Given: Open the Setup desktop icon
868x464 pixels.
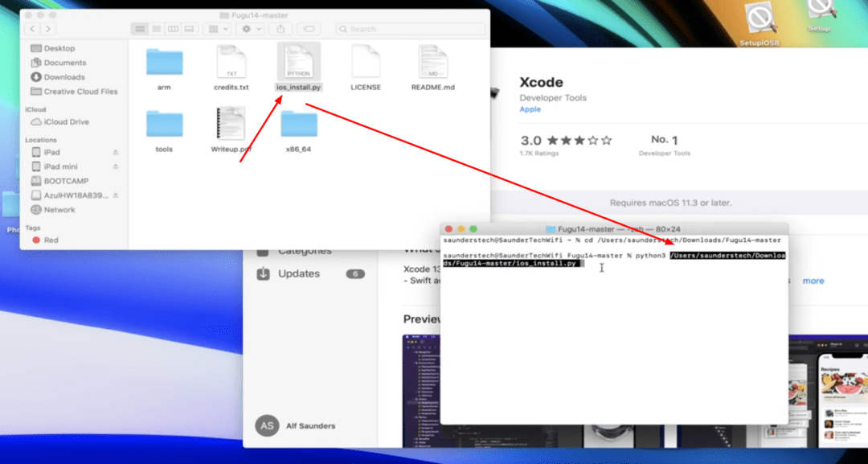Looking at the screenshot, I should (819, 17).
